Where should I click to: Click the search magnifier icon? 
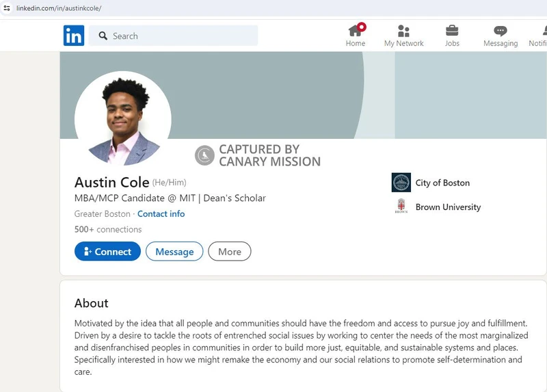coord(103,36)
